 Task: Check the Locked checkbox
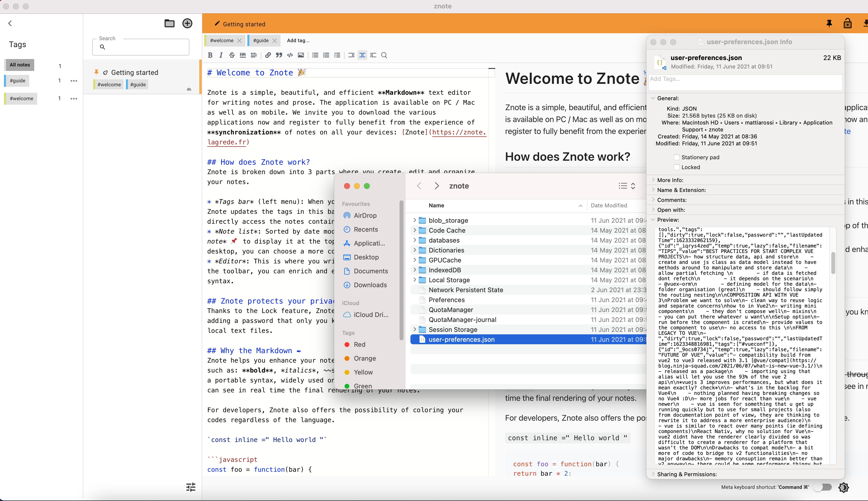676,167
